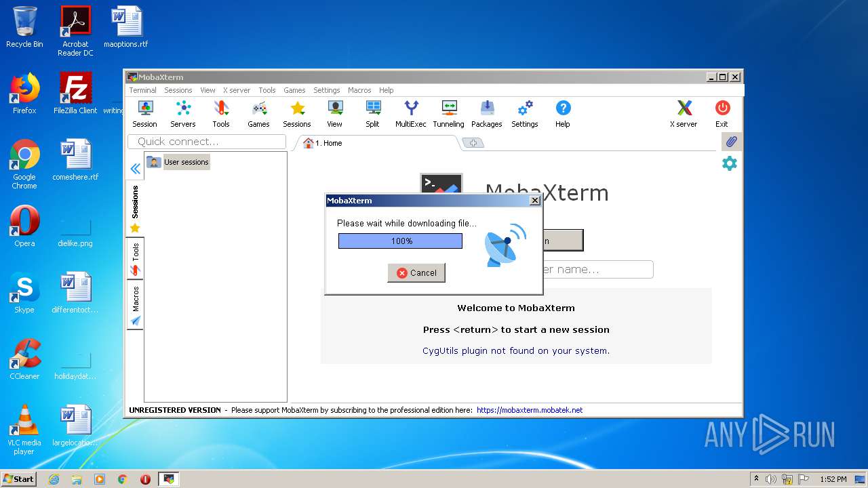Viewport: 868px width, 488px height.
Task: Click the volume speaker tray icon
Action: click(771, 479)
